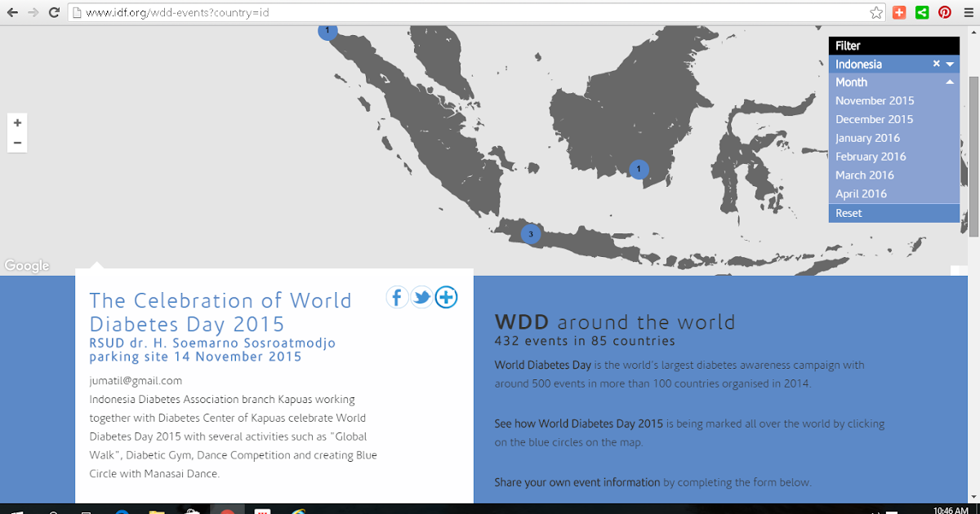Filter events by December 2015
The image size is (980, 514).
(x=875, y=119)
